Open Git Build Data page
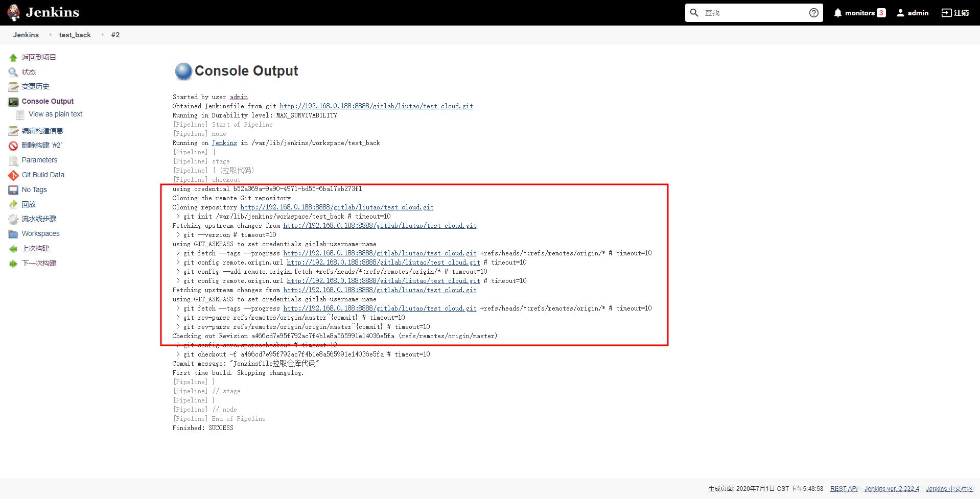This screenshot has height=499, width=980. (x=43, y=175)
